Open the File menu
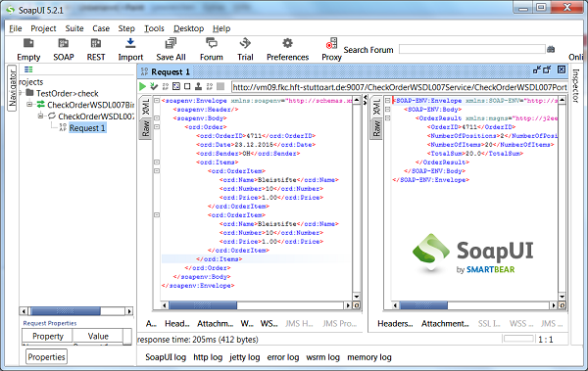The width and height of the screenshot is (588, 371). coord(16,28)
